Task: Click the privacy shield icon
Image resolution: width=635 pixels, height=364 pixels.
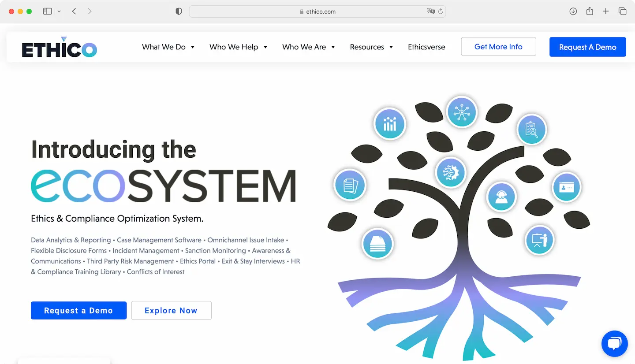Action: (x=179, y=11)
